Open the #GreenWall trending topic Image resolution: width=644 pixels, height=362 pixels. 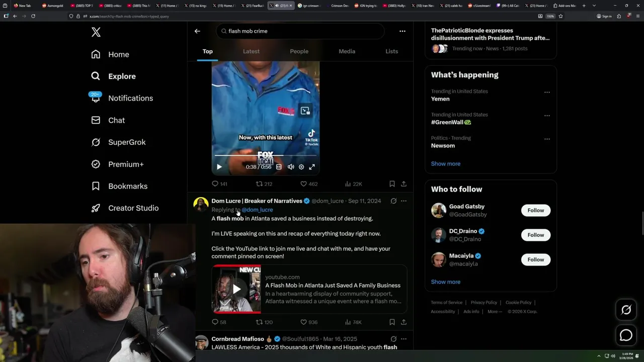pos(451,122)
